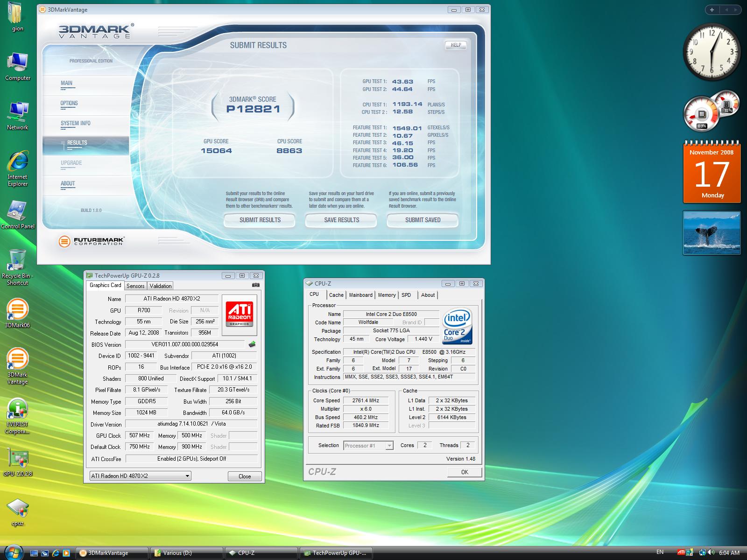The width and height of the screenshot is (747, 560).
Task: Open ABOUT in 3DMark Vantage menu
Action: click(x=68, y=184)
